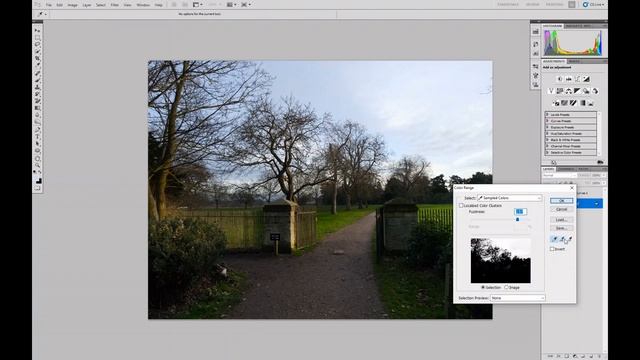
Task: Click the Fuzziness slider handle
Action: coord(518,220)
